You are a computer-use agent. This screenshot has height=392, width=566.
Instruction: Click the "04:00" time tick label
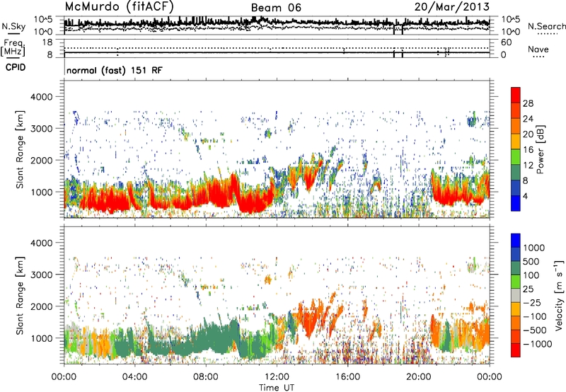tap(134, 377)
